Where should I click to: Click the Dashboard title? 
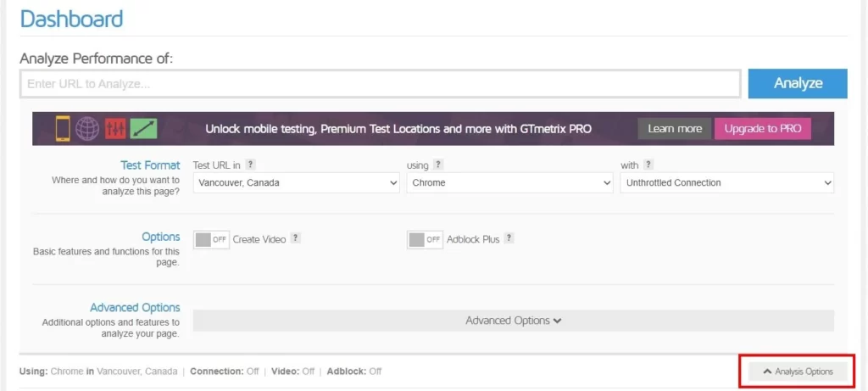[71, 19]
